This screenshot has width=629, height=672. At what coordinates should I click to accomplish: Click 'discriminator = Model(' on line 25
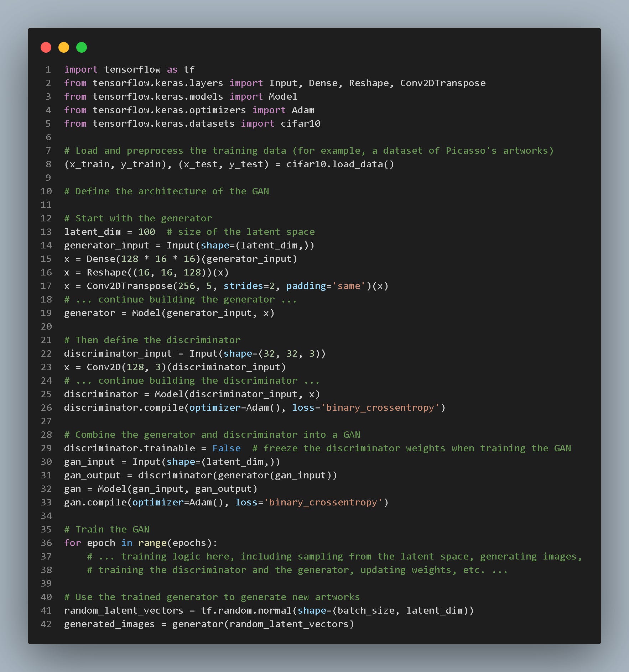click(126, 394)
